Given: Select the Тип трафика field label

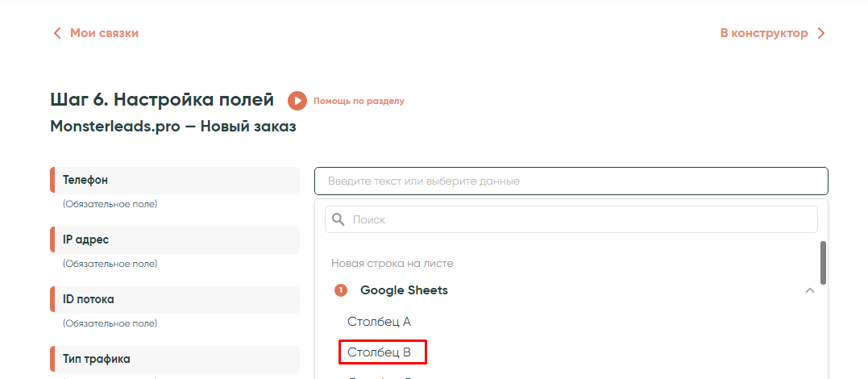Looking at the screenshot, I should pos(96,359).
